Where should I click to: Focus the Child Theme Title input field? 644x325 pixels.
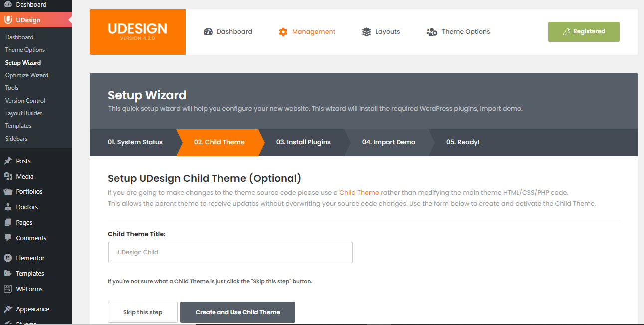230,253
